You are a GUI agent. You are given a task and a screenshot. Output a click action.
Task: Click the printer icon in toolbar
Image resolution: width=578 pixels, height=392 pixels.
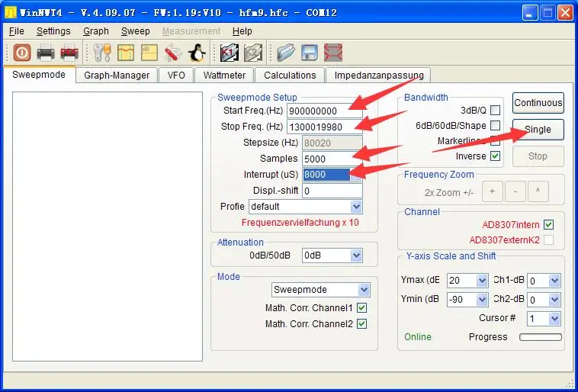46,53
